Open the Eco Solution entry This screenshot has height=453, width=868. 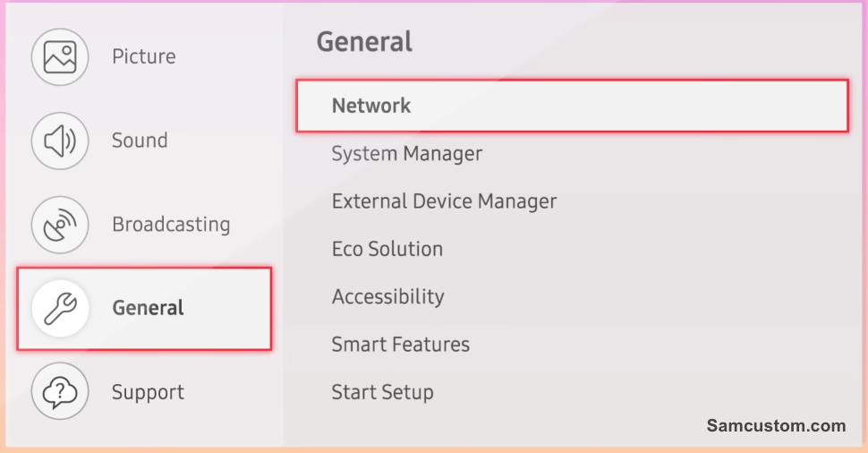click(x=387, y=249)
